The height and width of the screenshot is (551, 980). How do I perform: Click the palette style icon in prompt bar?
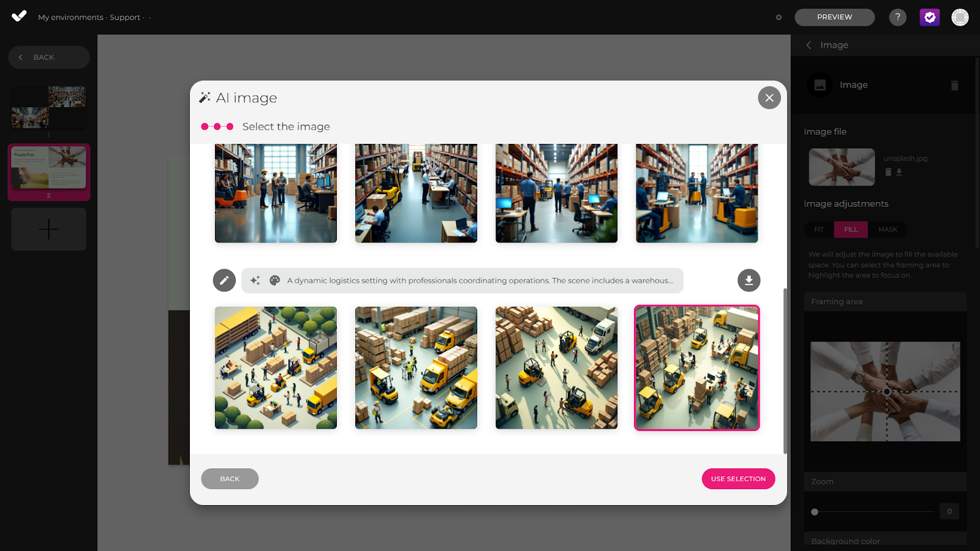(275, 280)
